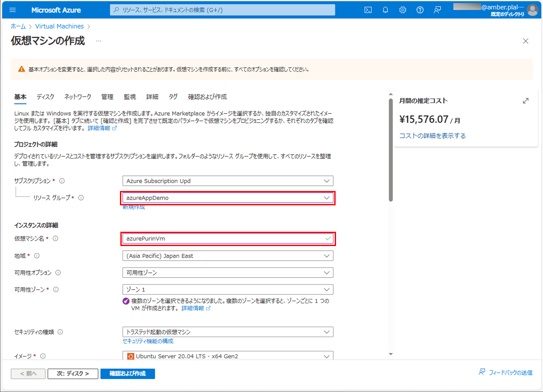Open the イメージ dropdown

pos(228,356)
